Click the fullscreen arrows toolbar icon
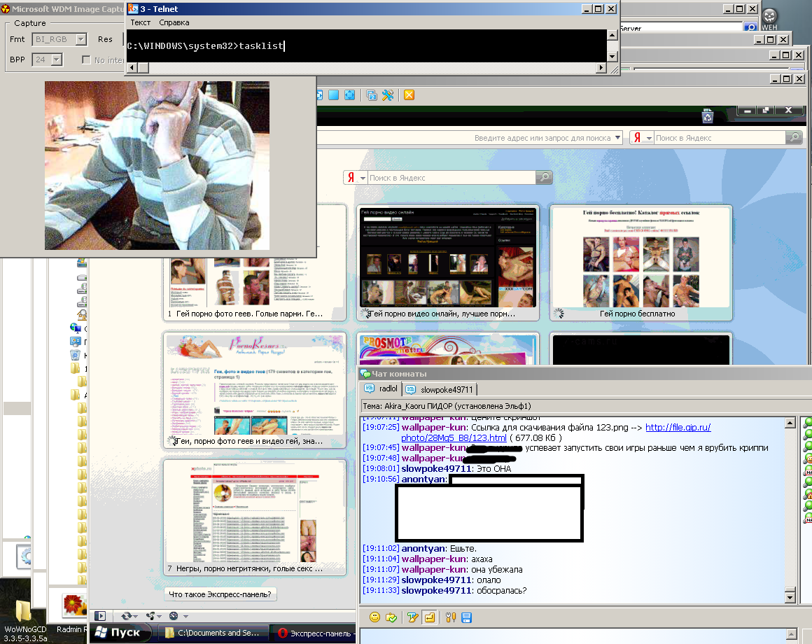This screenshot has width=812, height=644. (x=349, y=94)
